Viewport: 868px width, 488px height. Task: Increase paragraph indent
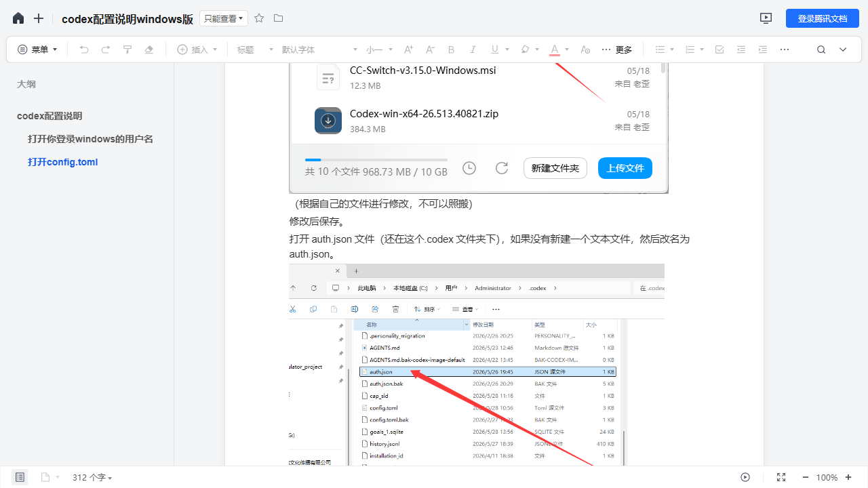pyautogui.click(x=763, y=49)
